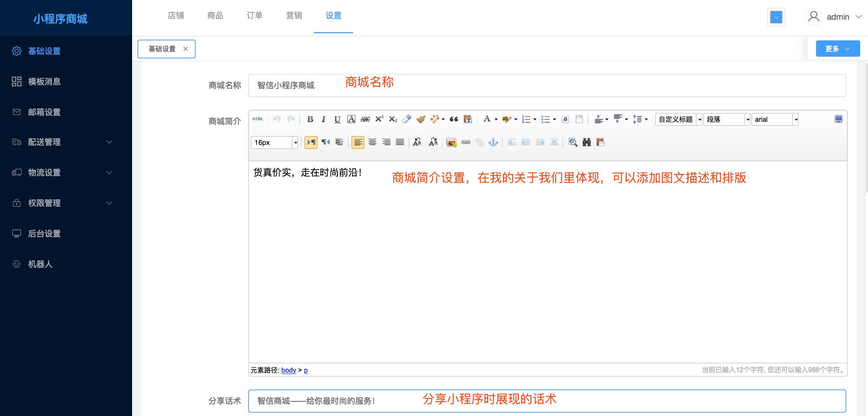Switch to 订单 top tab
868x416 pixels.
(255, 16)
